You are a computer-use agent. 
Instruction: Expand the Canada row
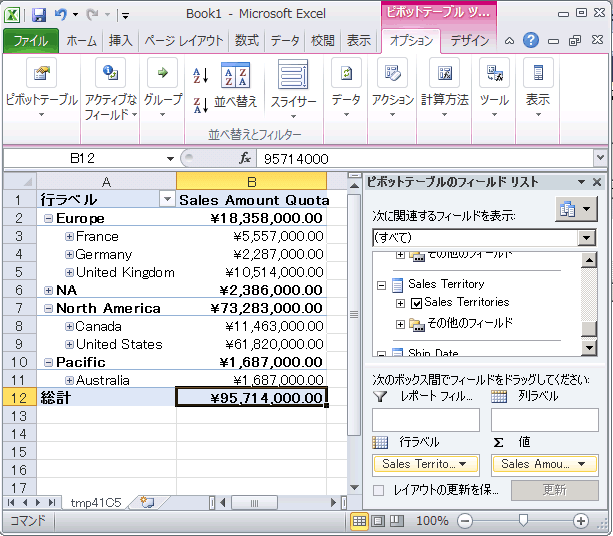click(69, 326)
